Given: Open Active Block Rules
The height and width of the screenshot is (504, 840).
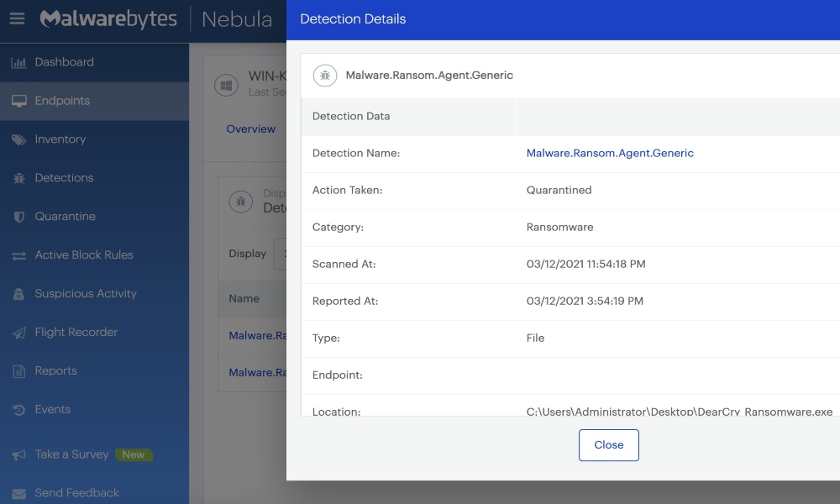Looking at the screenshot, I should pyautogui.click(x=83, y=255).
